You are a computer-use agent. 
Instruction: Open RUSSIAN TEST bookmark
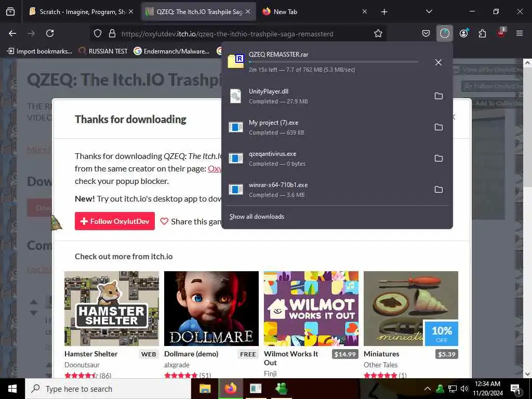point(103,51)
